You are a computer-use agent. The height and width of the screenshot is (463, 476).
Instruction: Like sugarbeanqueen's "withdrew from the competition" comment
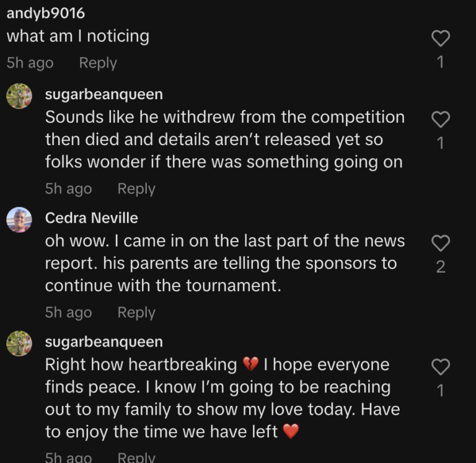click(x=440, y=120)
